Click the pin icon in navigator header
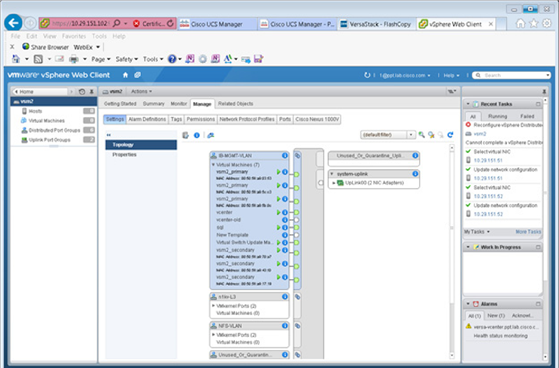Image resolution: width=559 pixels, height=368 pixels. [x=92, y=92]
